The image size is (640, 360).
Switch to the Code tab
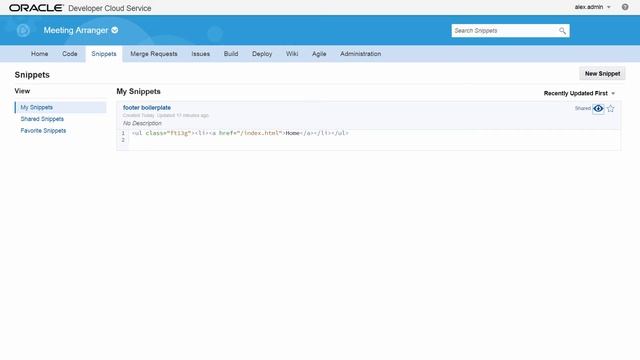click(x=70, y=53)
